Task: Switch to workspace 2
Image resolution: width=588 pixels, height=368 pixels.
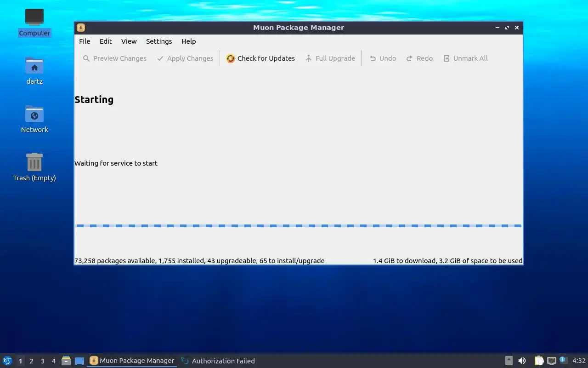Action: tap(31, 361)
